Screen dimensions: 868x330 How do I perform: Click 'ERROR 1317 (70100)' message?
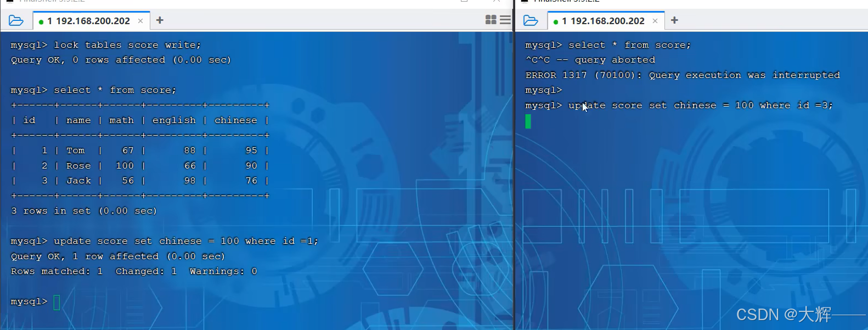[x=683, y=75]
